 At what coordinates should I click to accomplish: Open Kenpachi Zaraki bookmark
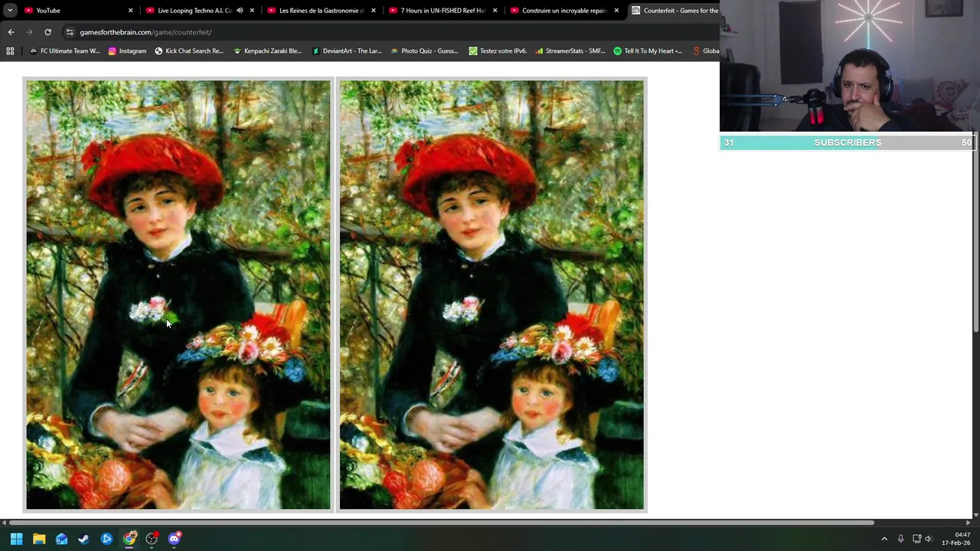tap(266, 51)
